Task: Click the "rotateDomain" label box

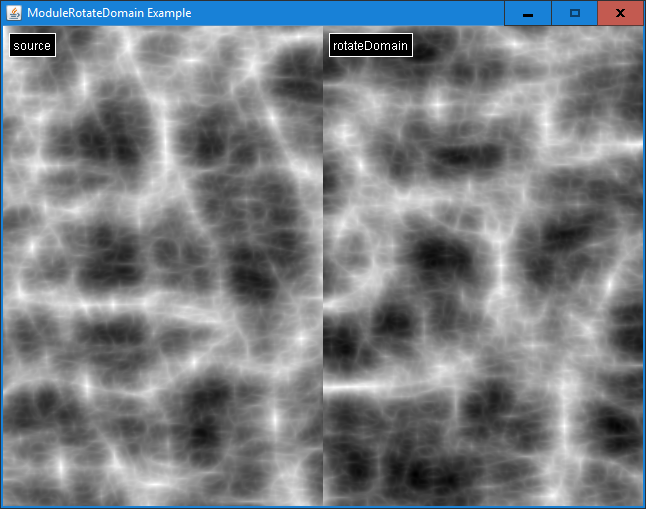Action: (x=370, y=45)
